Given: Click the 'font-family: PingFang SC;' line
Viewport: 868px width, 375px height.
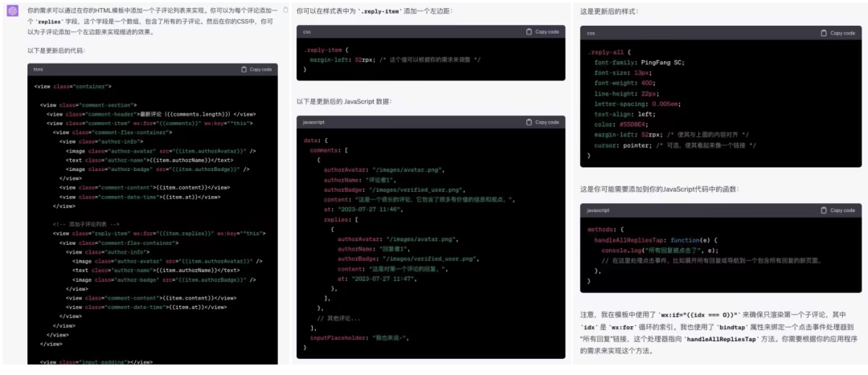Looking at the screenshot, I should (640, 63).
